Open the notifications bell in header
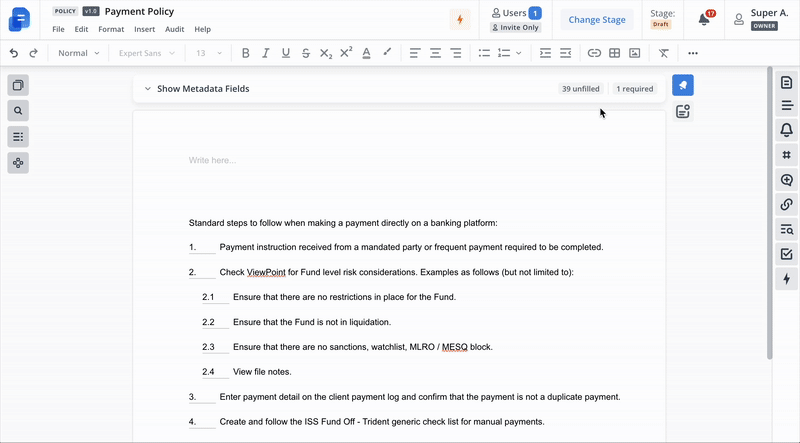The image size is (800, 443). pyautogui.click(x=704, y=19)
